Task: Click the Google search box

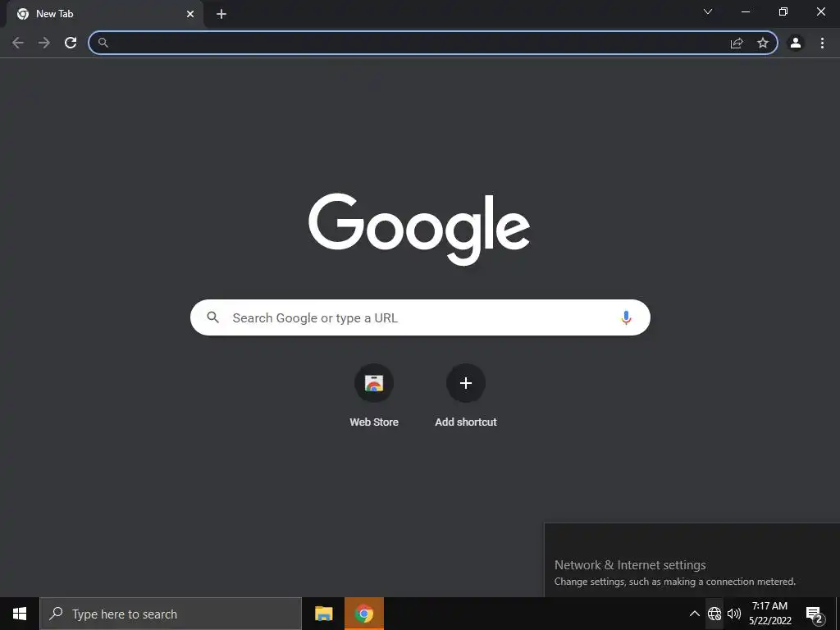Action: pos(420,317)
